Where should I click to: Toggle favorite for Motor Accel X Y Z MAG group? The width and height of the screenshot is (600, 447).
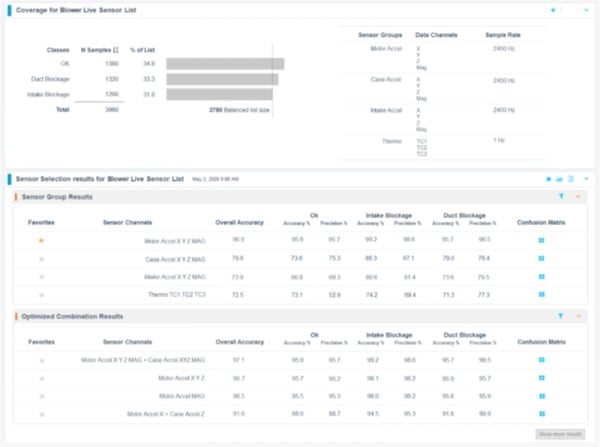41,241
